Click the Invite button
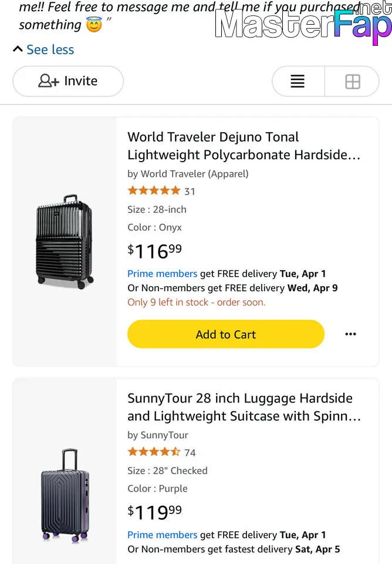This screenshot has height=564, width=392. point(68,81)
